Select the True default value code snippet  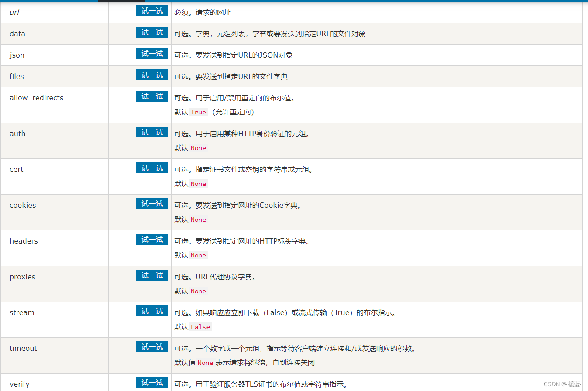198,112
